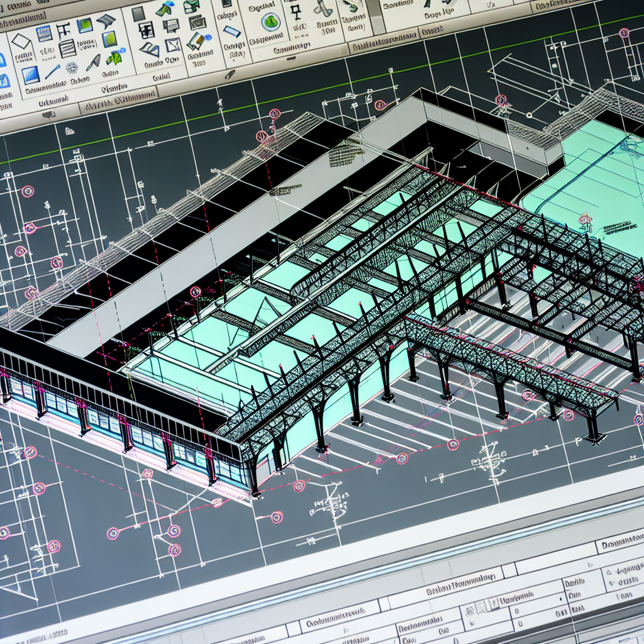Select the black easel stand icon

click(x=296, y=11)
